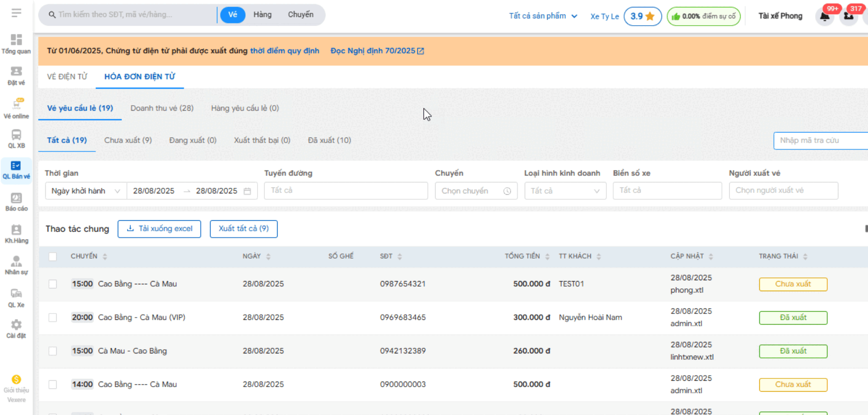This screenshot has width=868, height=415.
Task: Open the hamburger menu icon
Action: [16, 13]
